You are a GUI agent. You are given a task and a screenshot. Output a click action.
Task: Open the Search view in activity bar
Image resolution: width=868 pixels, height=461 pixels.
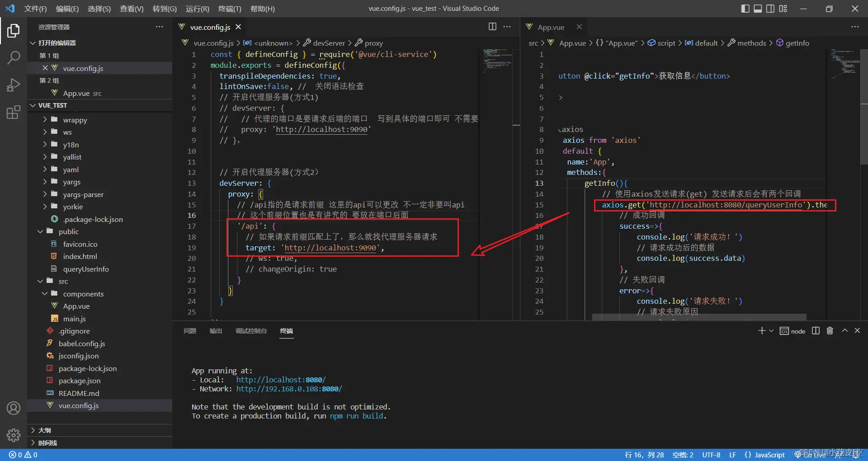pos(14,57)
